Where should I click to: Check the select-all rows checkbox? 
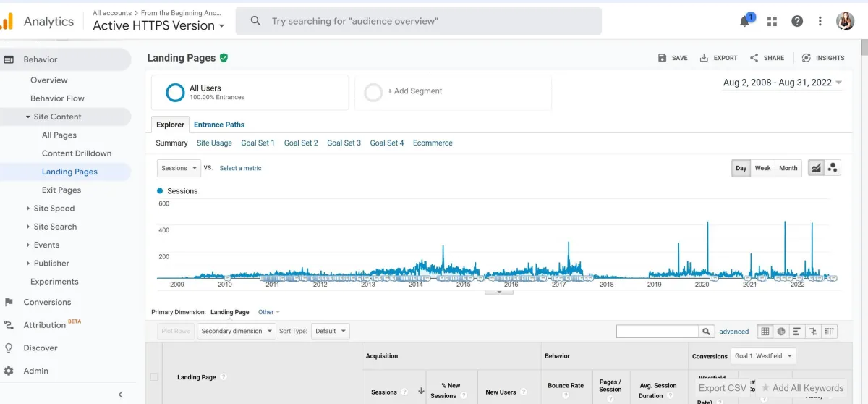pos(153,376)
